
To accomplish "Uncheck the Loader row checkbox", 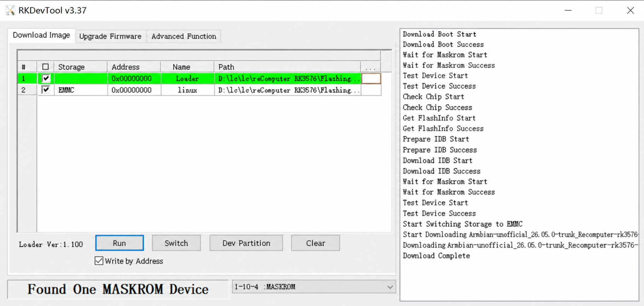I will (x=46, y=78).
